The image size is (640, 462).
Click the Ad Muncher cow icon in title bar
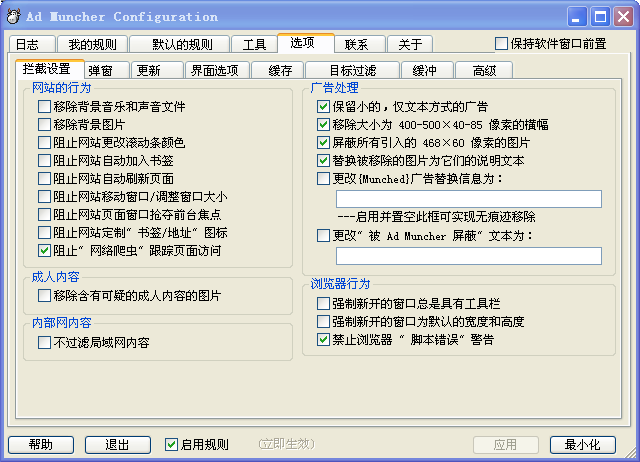(13, 16)
